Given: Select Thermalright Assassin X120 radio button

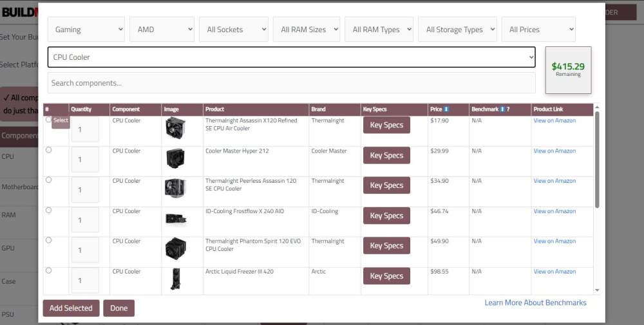Looking at the screenshot, I should coord(48,120).
